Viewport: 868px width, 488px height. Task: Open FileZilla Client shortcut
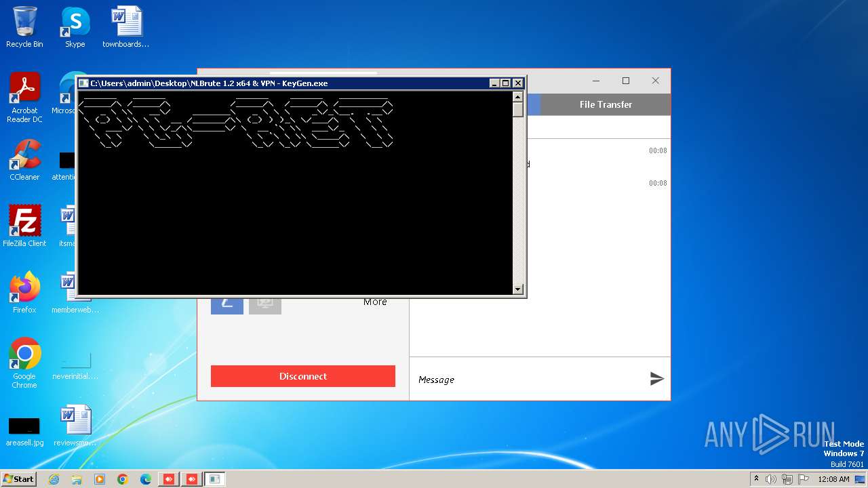tap(24, 226)
